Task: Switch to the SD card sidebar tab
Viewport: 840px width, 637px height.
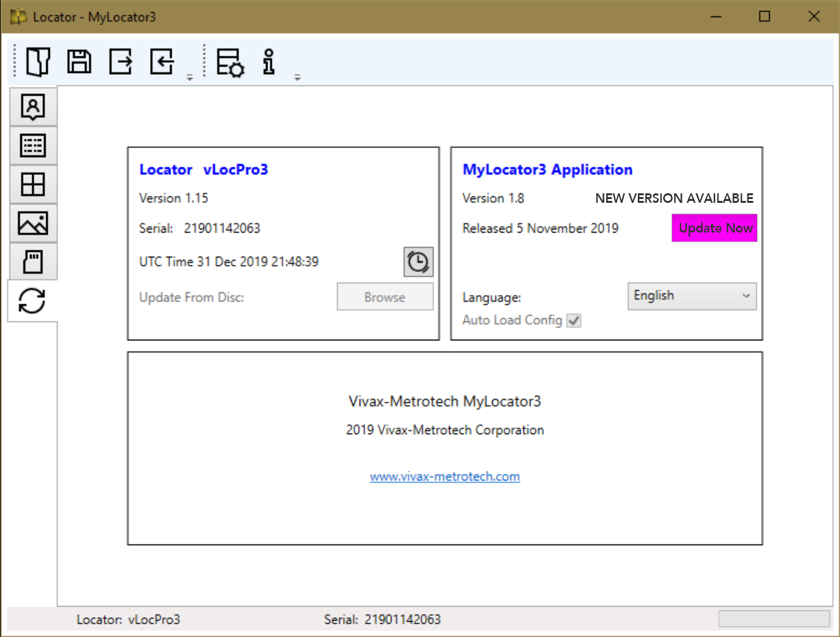Action: [33, 261]
